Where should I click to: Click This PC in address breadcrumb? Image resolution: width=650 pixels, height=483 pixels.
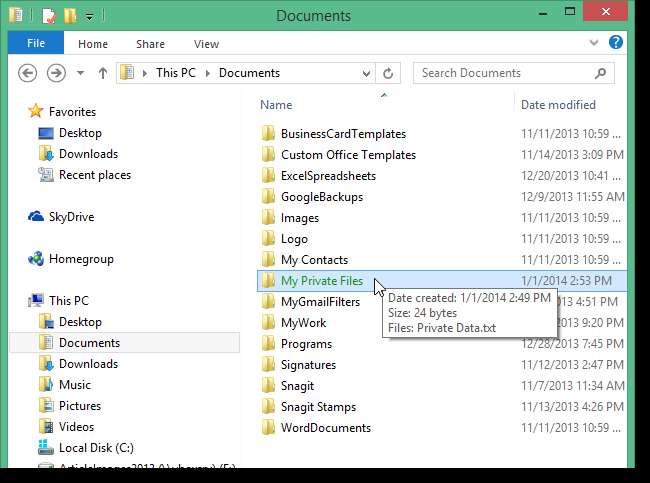click(x=175, y=73)
